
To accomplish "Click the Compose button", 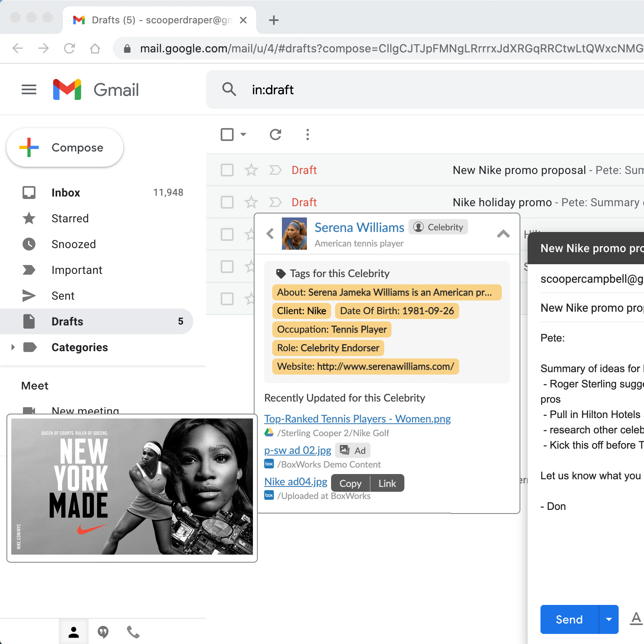I will click(x=65, y=147).
